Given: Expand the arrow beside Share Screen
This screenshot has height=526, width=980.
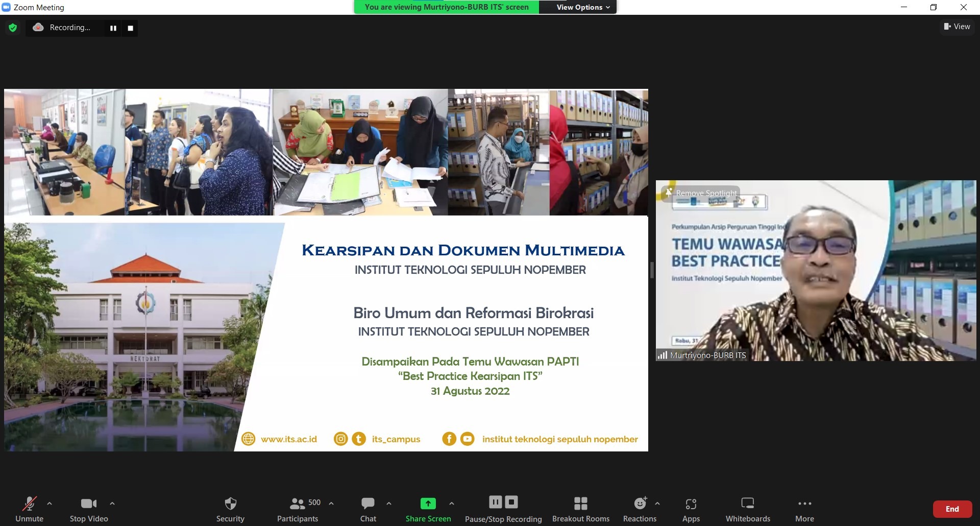Looking at the screenshot, I should click(x=452, y=504).
